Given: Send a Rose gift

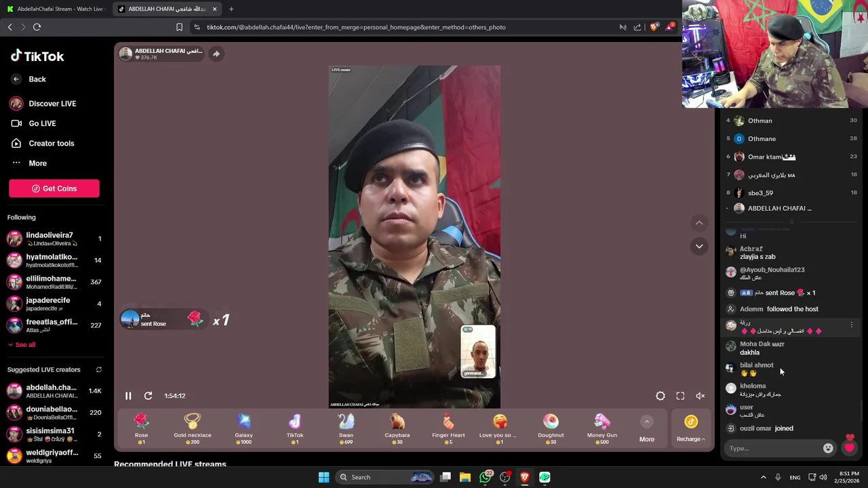Looking at the screenshot, I should tap(141, 429).
